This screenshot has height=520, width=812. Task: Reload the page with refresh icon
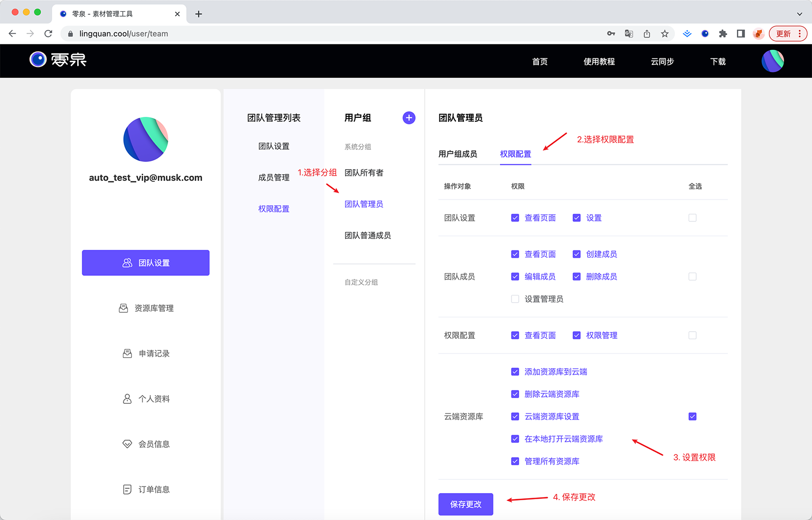pos(48,34)
